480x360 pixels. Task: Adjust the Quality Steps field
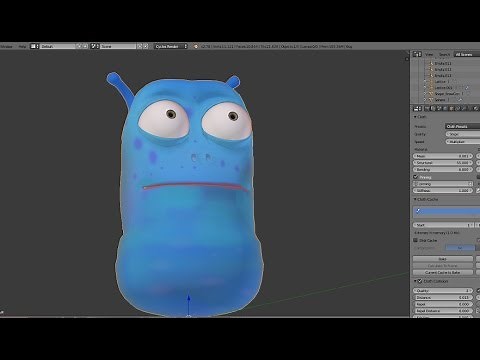tap(463, 134)
